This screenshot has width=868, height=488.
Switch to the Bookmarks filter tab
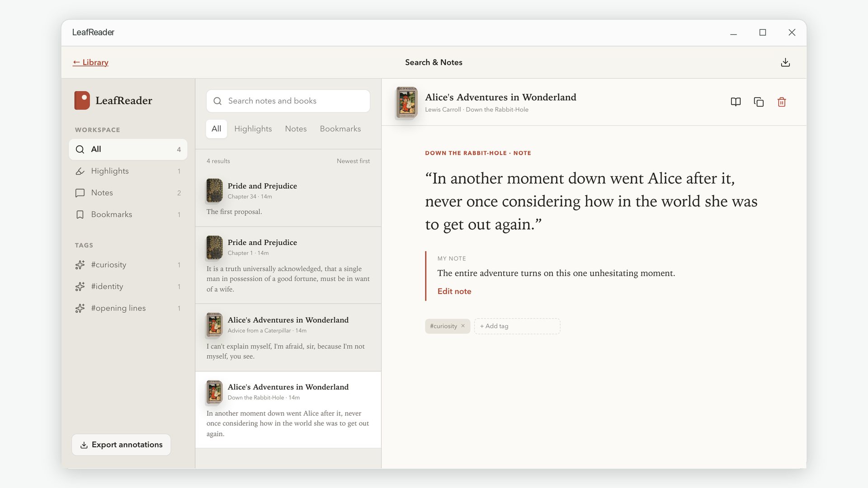(x=340, y=129)
